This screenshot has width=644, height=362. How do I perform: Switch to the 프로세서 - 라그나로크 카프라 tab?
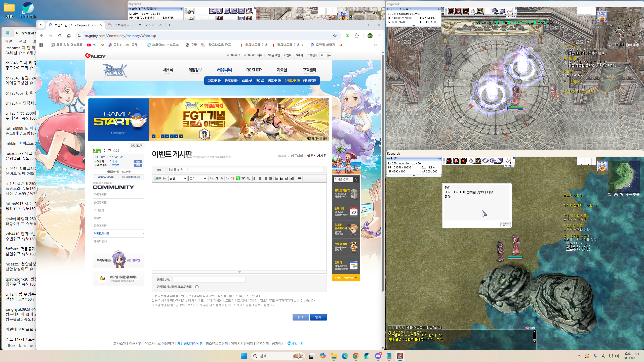[x=135, y=25]
